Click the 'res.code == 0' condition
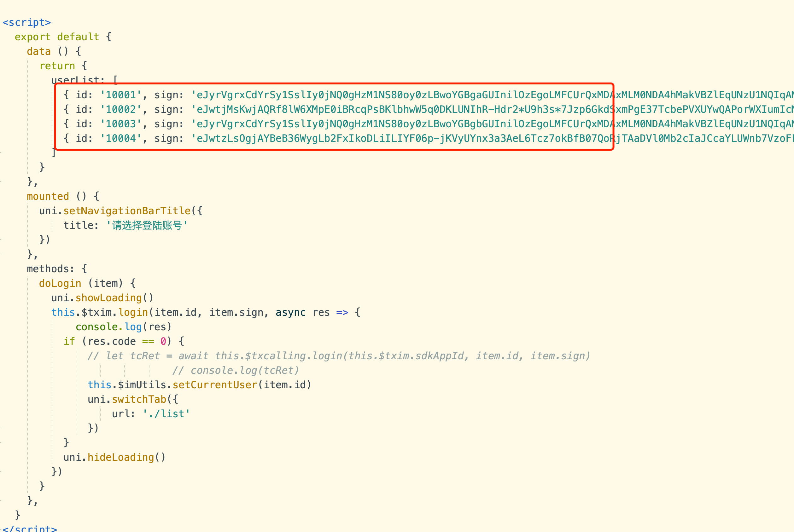Viewport: 794px width, 532px height. pyautogui.click(x=127, y=341)
